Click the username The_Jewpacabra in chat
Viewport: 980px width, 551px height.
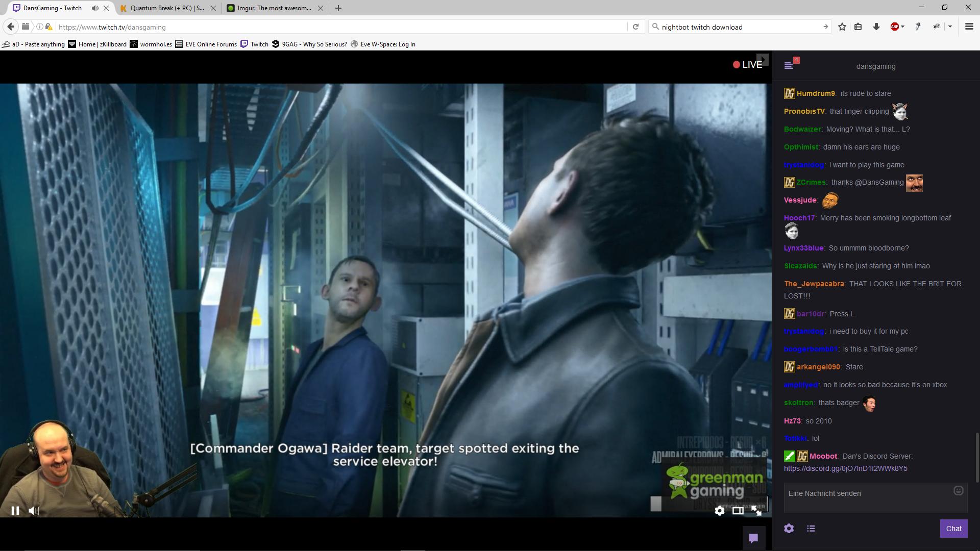814,284
